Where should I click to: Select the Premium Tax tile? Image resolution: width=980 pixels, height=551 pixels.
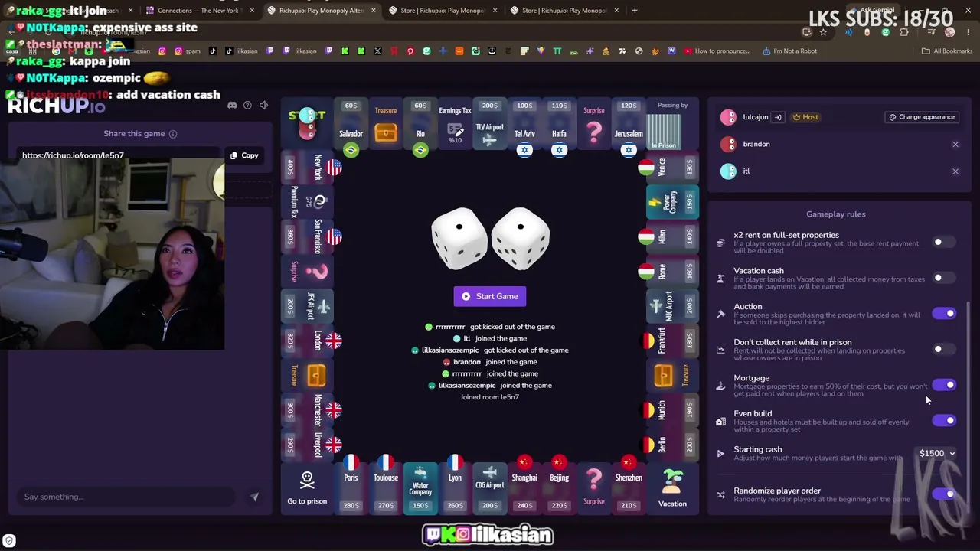[307, 202]
